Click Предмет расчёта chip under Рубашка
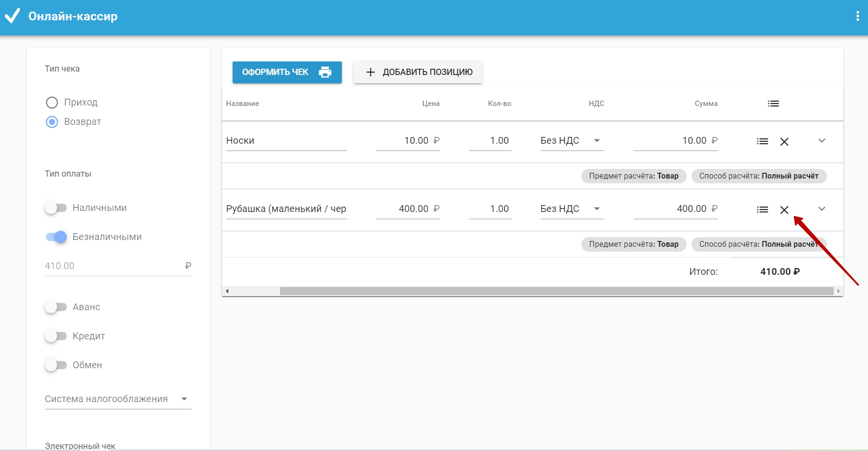Image resolution: width=868 pixels, height=451 pixels. pos(633,244)
